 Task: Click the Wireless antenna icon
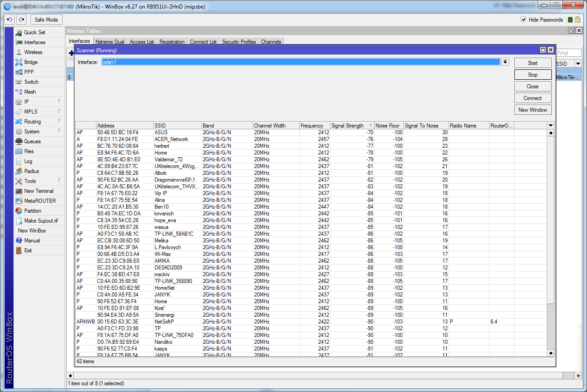[18, 52]
